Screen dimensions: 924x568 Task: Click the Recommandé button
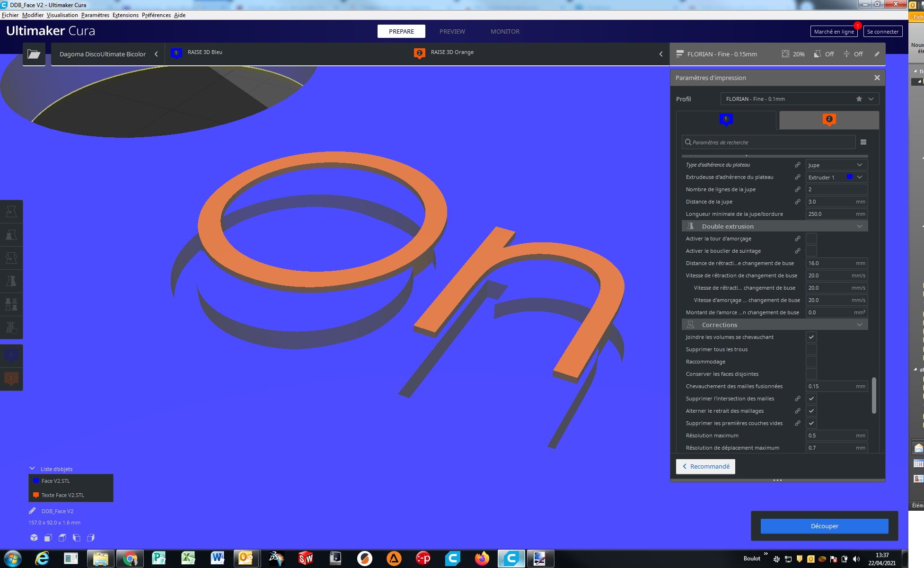coord(705,466)
